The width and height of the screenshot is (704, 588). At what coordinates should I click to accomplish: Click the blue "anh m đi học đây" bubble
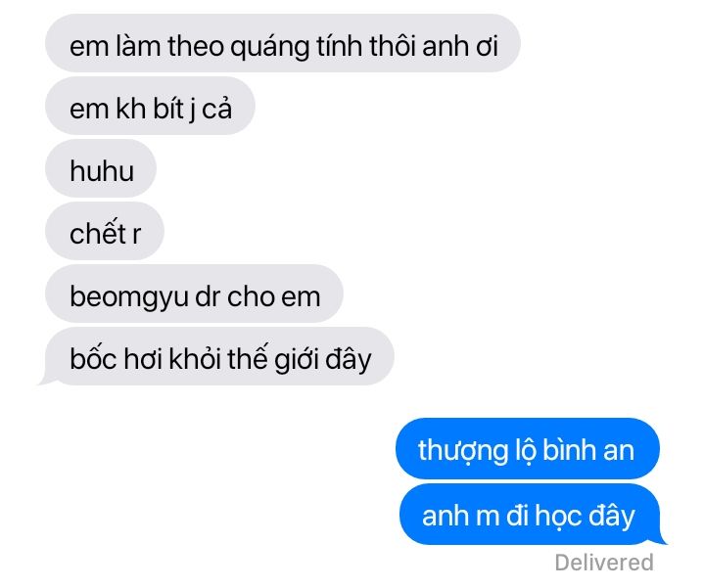point(530,514)
